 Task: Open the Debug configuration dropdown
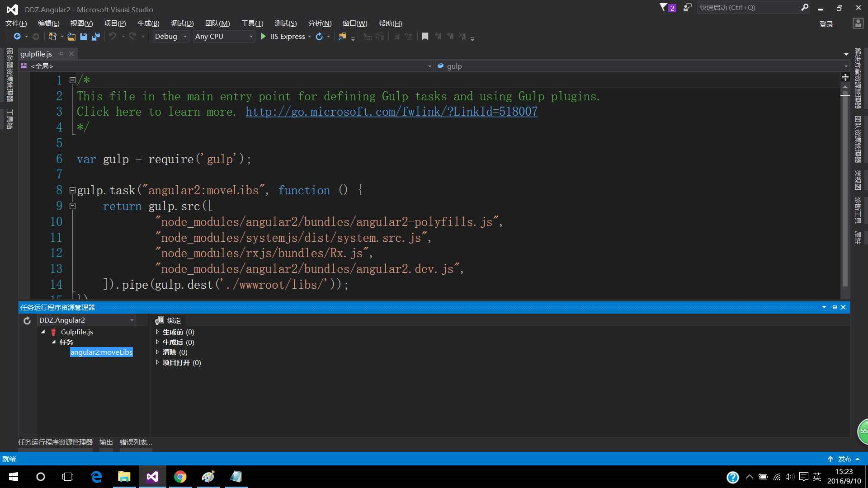click(170, 37)
